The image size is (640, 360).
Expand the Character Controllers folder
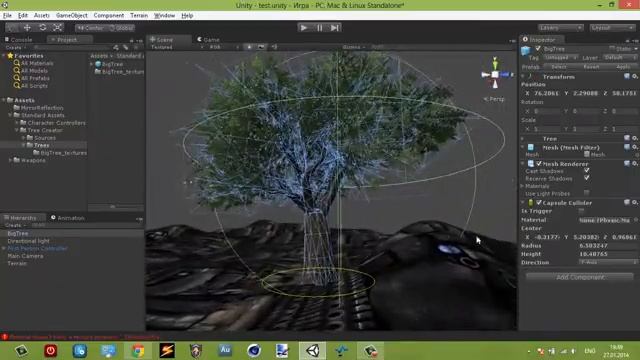click(x=17, y=122)
